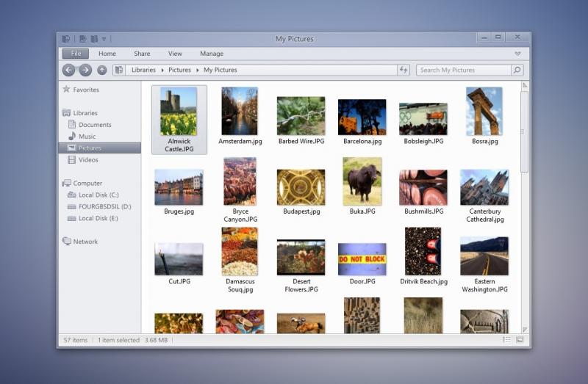588x384 pixels.
Task: Click the file list scrollbar up arrow
Action: (x=525, y=85)
